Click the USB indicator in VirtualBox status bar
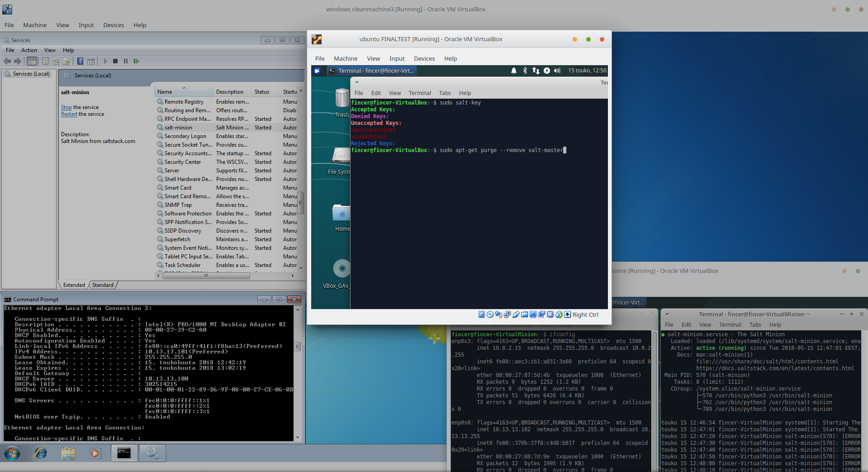This screenshot has height=472, width=868. coord(516,315)
